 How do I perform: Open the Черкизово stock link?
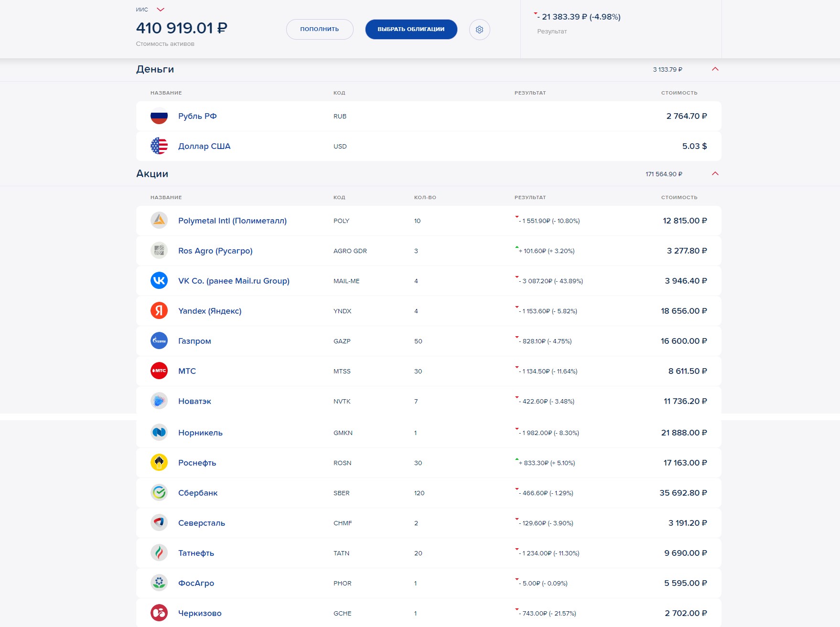pos(200,613)
